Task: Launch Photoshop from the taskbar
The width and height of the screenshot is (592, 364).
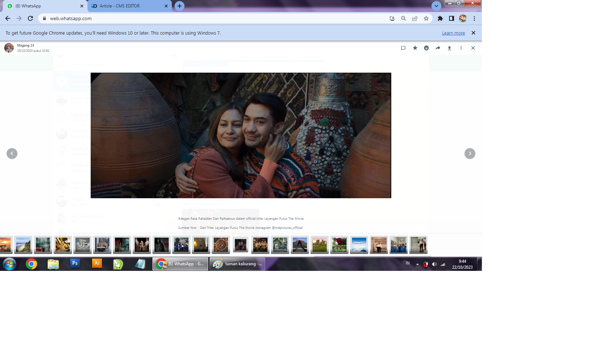Action: tap(75, 263)
